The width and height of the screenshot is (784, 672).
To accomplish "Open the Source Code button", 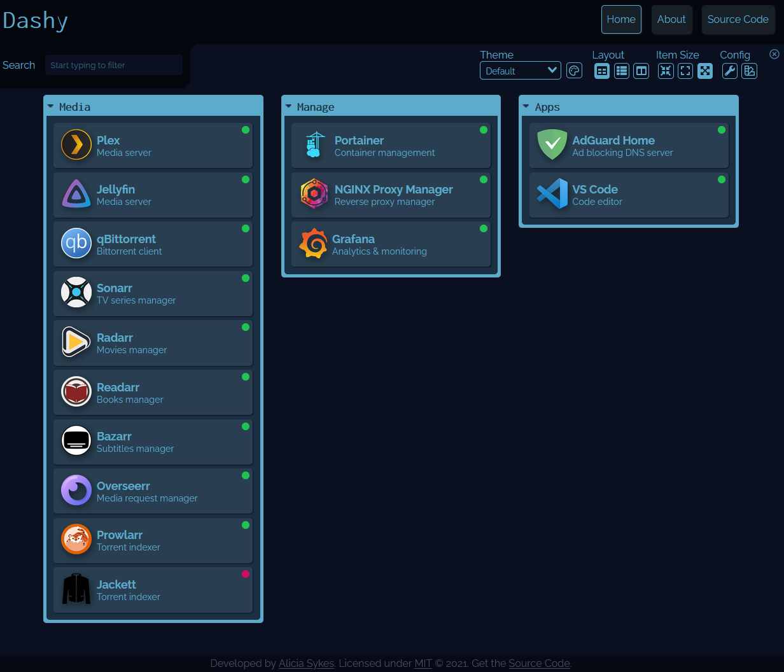I will pyautogui.click(x=738, y=19).
